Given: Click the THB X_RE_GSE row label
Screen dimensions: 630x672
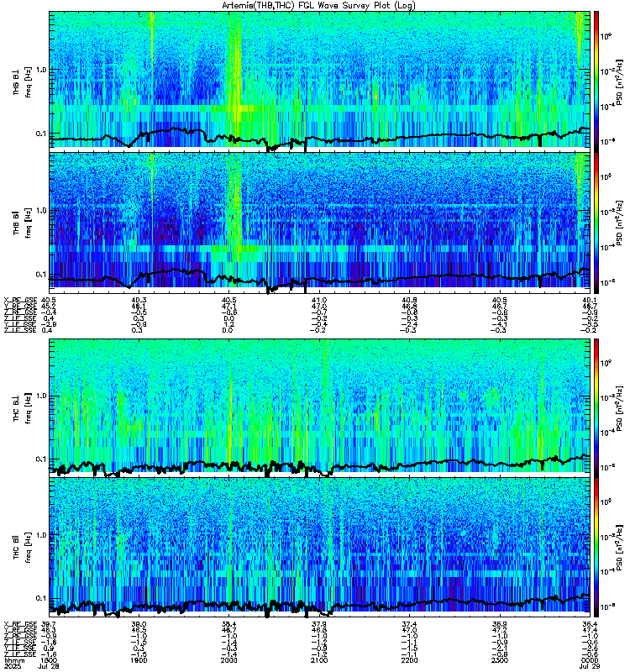Looking at the screenshot, I should pyautogui.click(x=20, y=300).
